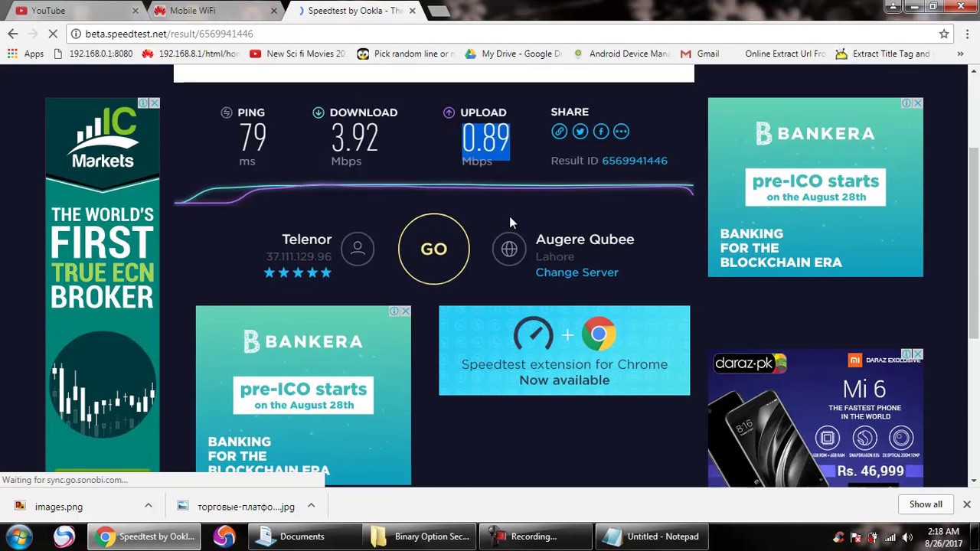Open the 192.168.8.1/html bookmark
The height and width of the screenshot is (551, 980).
pyautogui.click(x=190, y=54)
